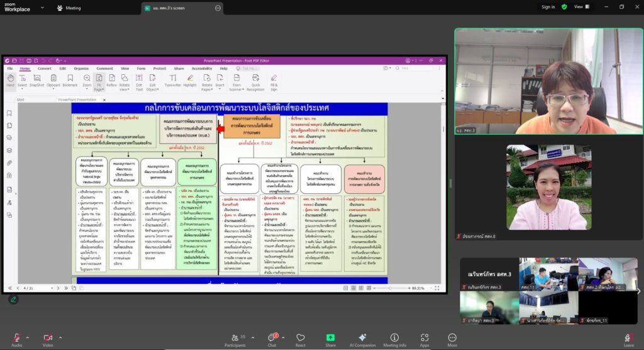Viewport: 644px width, 350px height.
Task: Show Meeting info
Action: tap(394, 338)
